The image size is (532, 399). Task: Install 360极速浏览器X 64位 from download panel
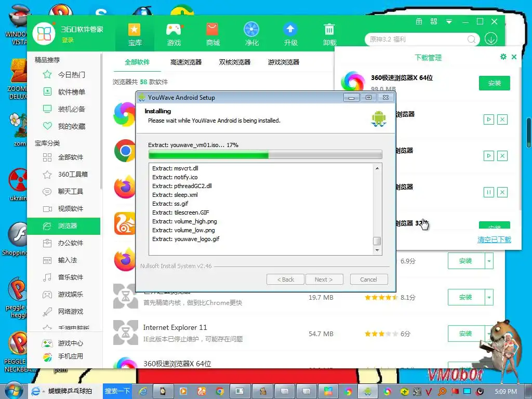[495, 83]
